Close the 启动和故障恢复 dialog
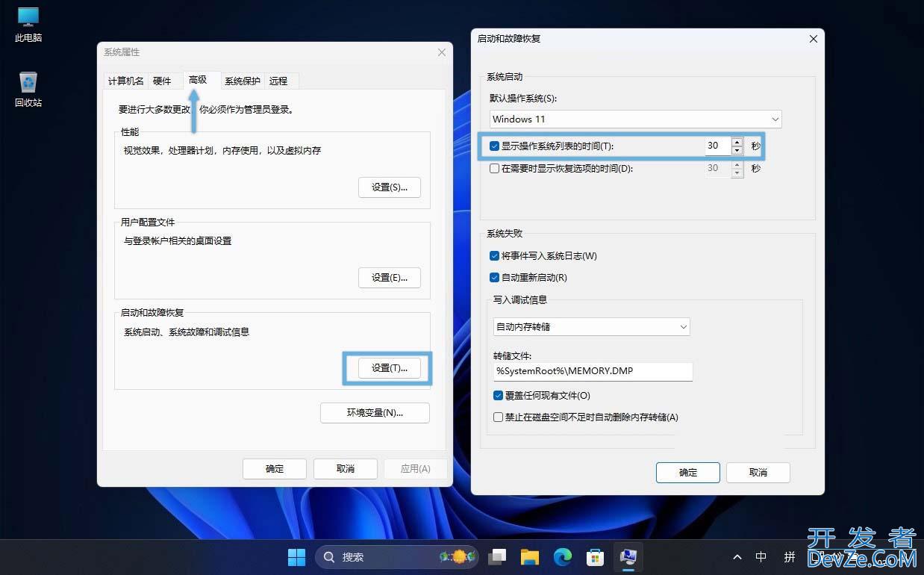 point(814,39)
